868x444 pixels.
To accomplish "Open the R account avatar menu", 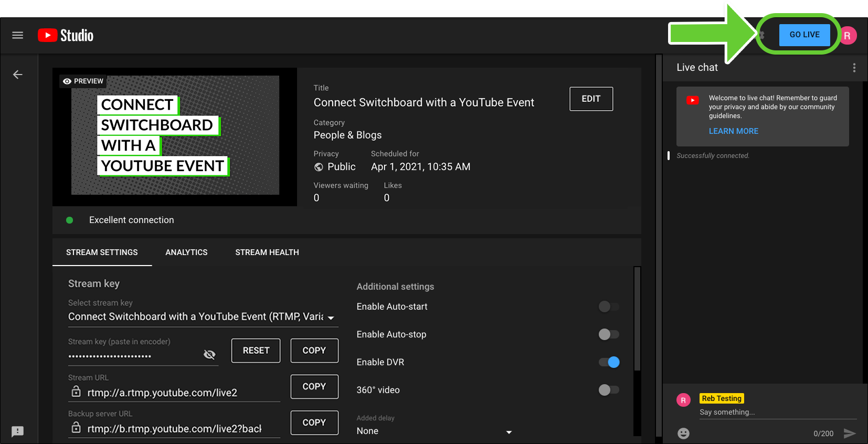I will click(x=848, y=36).
